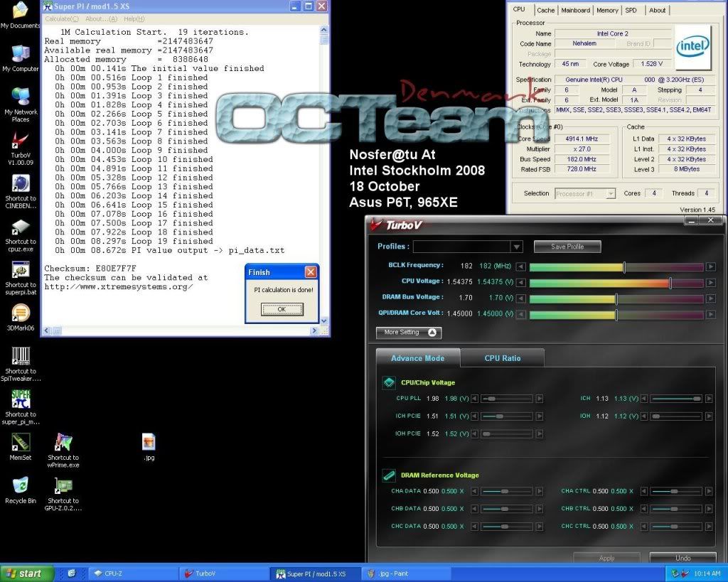Increase BCLK Frequency with right arrow
Screen dimensions: 728x582
click(x=711, y=267)
